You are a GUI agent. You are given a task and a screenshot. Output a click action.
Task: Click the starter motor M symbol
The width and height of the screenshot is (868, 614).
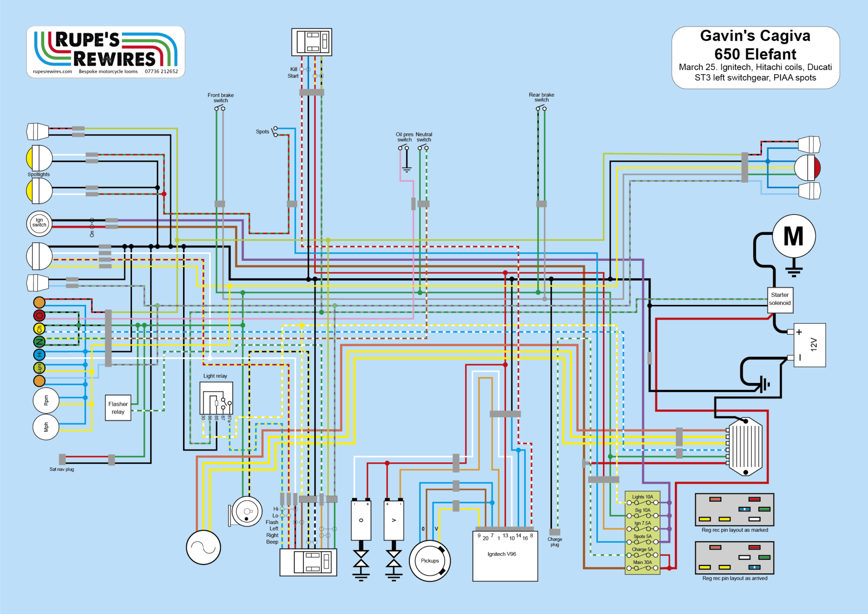[x=793, y=236]
